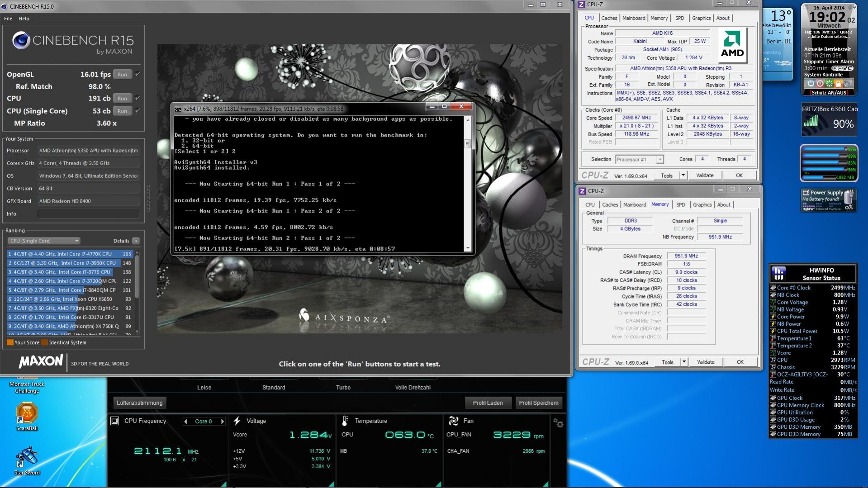Run the CPU (Single Core) benchmark
This screenshot has width=868, height=488.
tap(122, 111)
